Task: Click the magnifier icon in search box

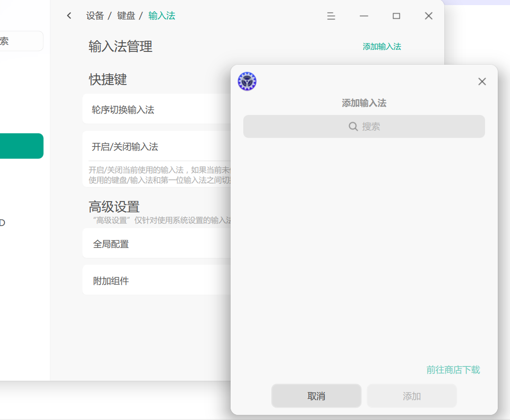Action: click(x=353, y=126)
